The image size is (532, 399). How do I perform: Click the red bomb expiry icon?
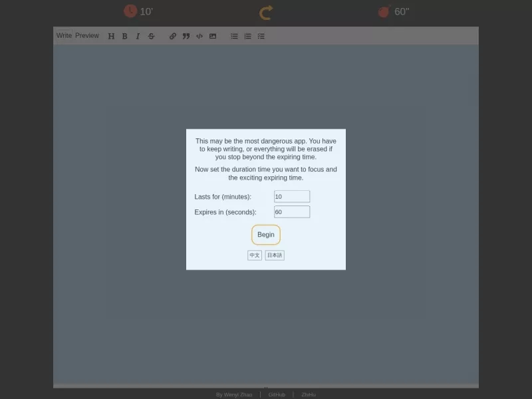coord(384,11)
